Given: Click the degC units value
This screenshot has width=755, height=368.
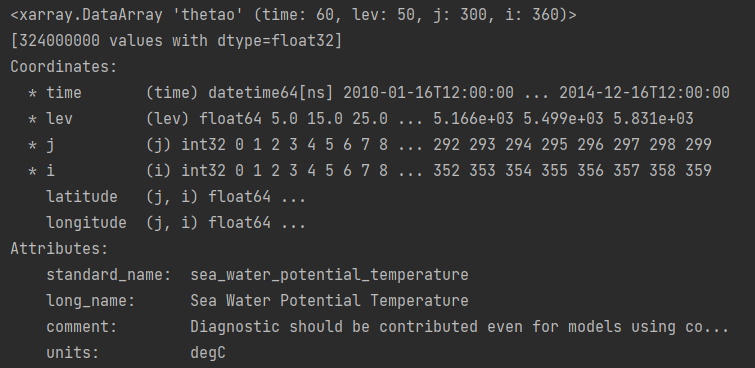Looking at the screenshot, I should 208,353.
